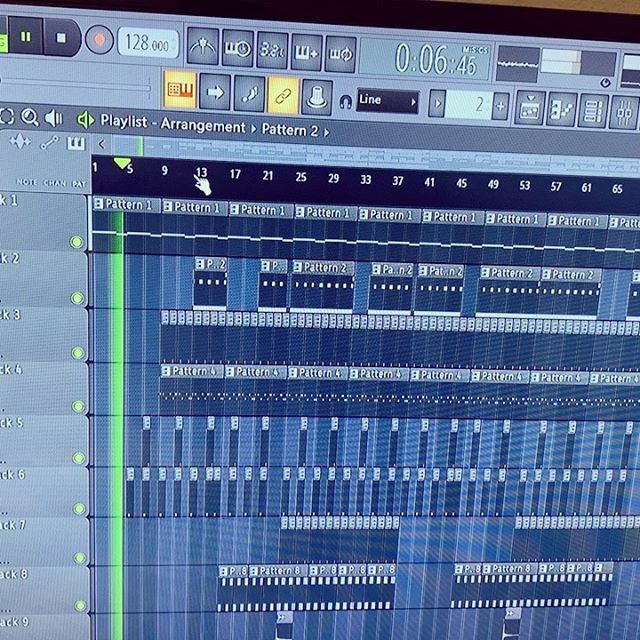Screen dimensions: 640x640
Task: Click the red record button
Action: click(x=99, y=40)
